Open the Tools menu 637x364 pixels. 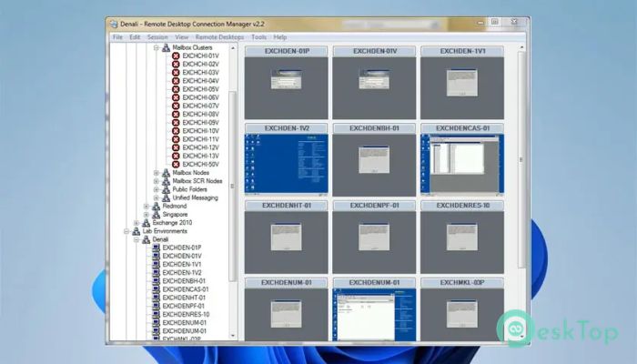tap(258, 37)
